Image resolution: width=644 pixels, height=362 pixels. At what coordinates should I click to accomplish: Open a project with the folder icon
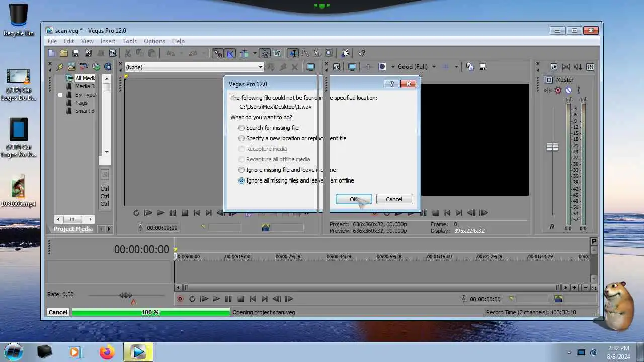(x=64, y=53)
